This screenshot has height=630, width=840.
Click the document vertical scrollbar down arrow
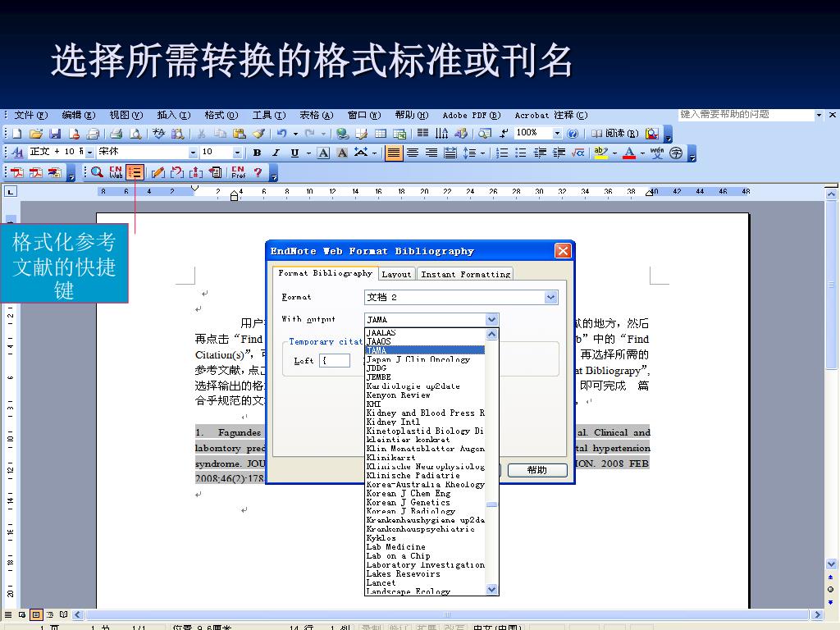click(x=831, y=564)
